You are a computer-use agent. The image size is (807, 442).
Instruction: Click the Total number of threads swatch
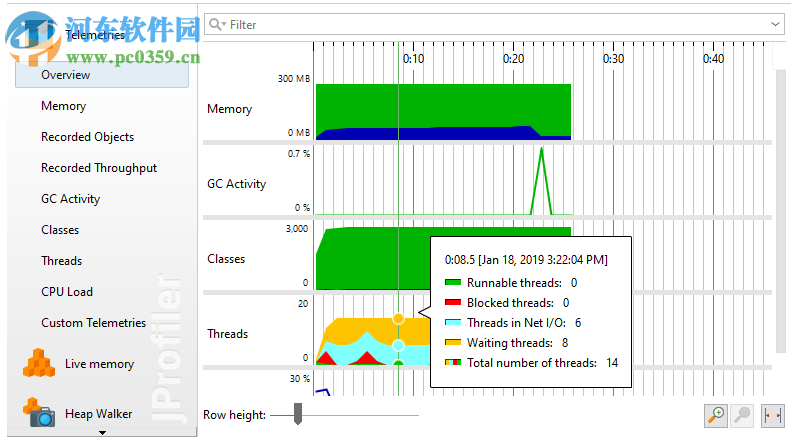(x=452, y=363)
